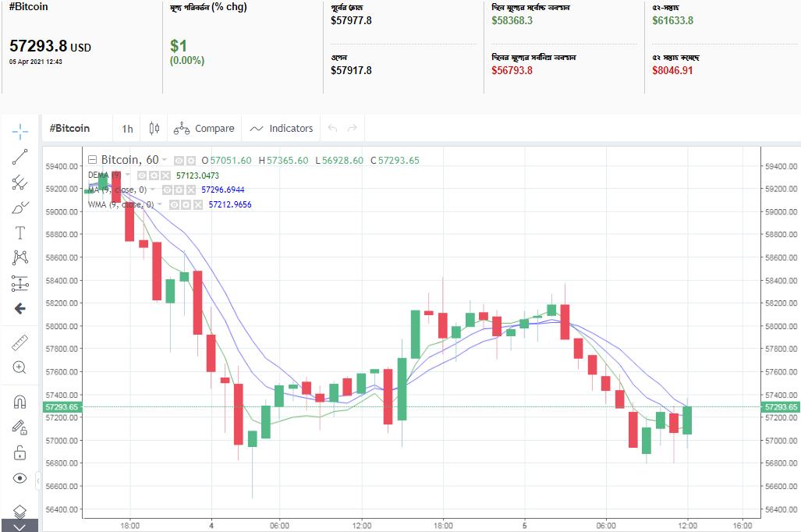The width and height of the screenshot is (801, 532).
Task: Toggle hide all drawings eye icon
Action: coord(20,478)
